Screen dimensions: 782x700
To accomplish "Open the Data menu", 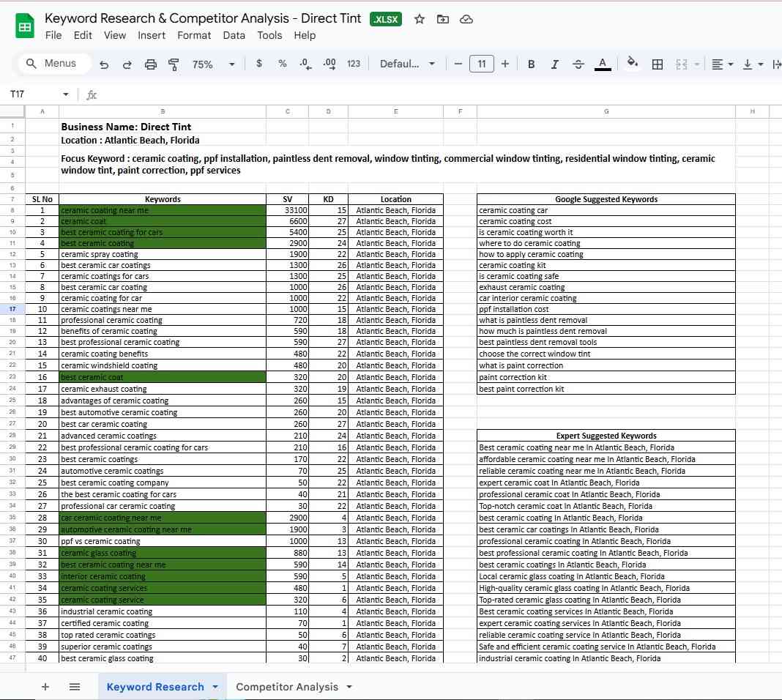I will click(x=234, y=35).
